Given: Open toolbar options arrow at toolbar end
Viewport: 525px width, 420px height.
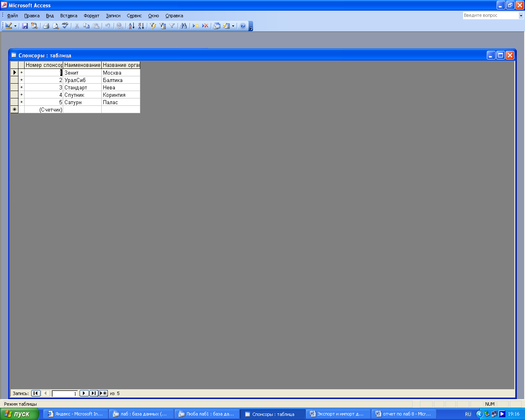Looking at the screenshot, I should tap(251, 26).
